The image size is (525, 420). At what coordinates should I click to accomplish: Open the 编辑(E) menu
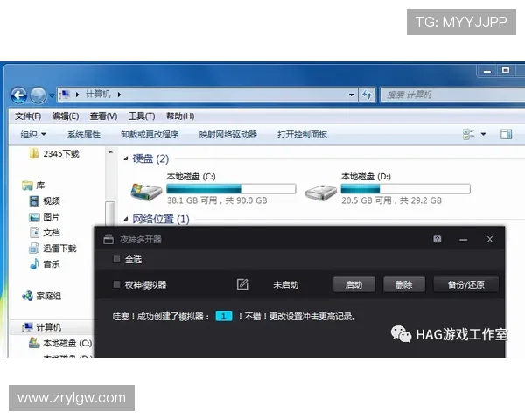66,116
